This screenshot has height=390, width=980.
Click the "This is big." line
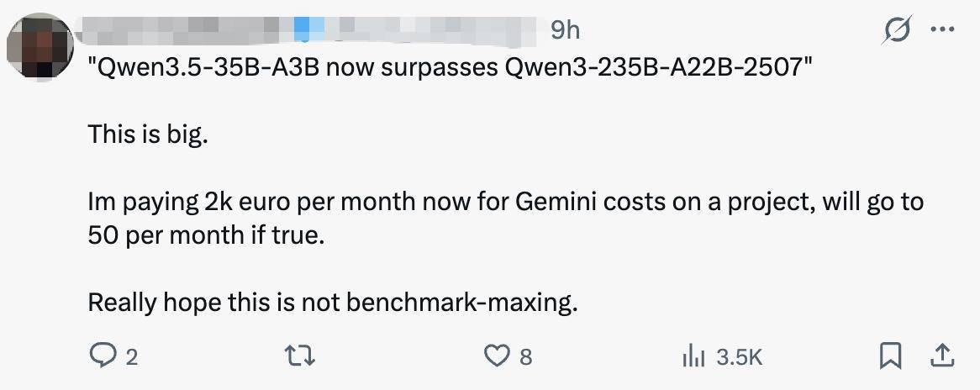pos(147,134)
